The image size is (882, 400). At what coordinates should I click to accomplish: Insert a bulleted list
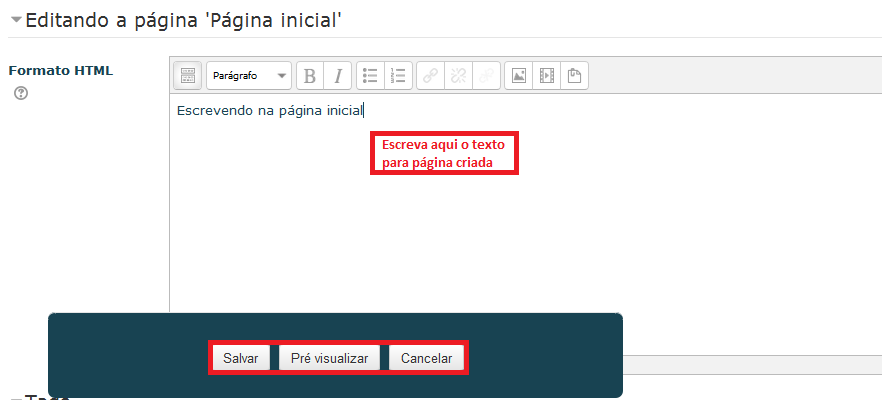370,75
